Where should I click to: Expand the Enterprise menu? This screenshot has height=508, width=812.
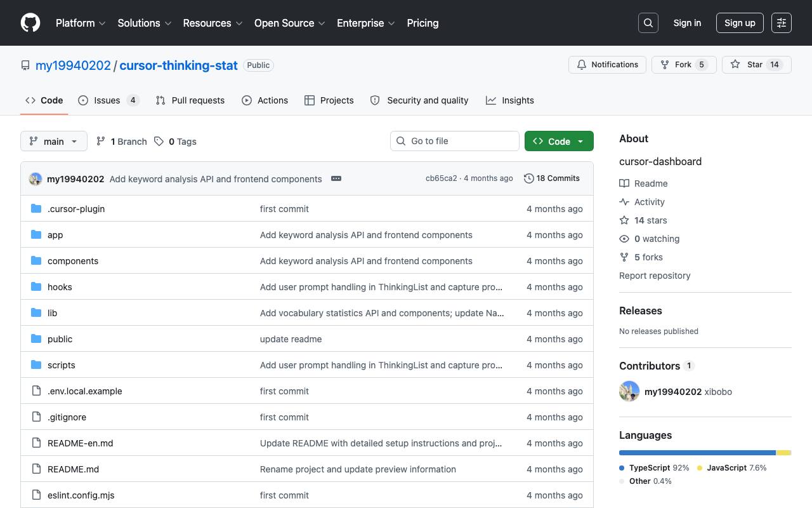pyautogui.click(x=366, y=23)
